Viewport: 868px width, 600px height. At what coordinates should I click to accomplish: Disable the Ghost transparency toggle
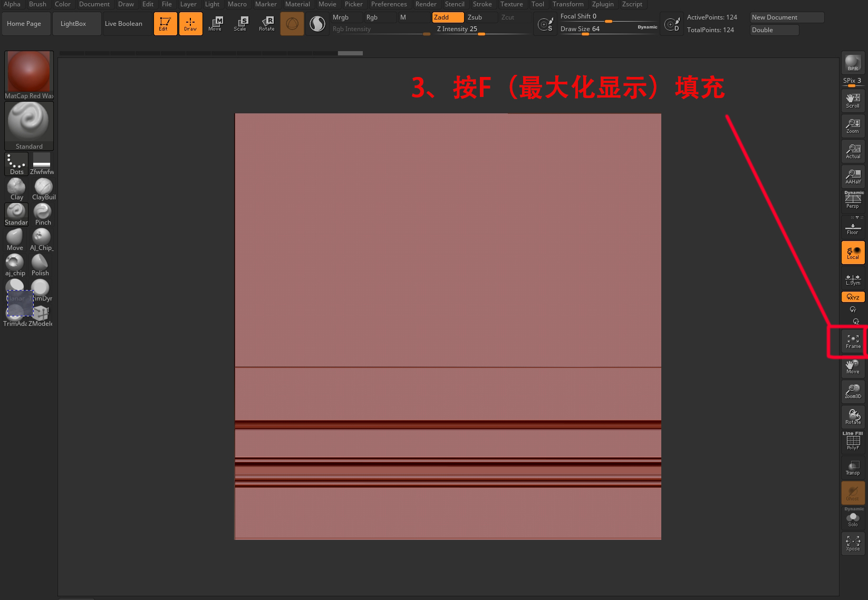(x=852, y=492)
